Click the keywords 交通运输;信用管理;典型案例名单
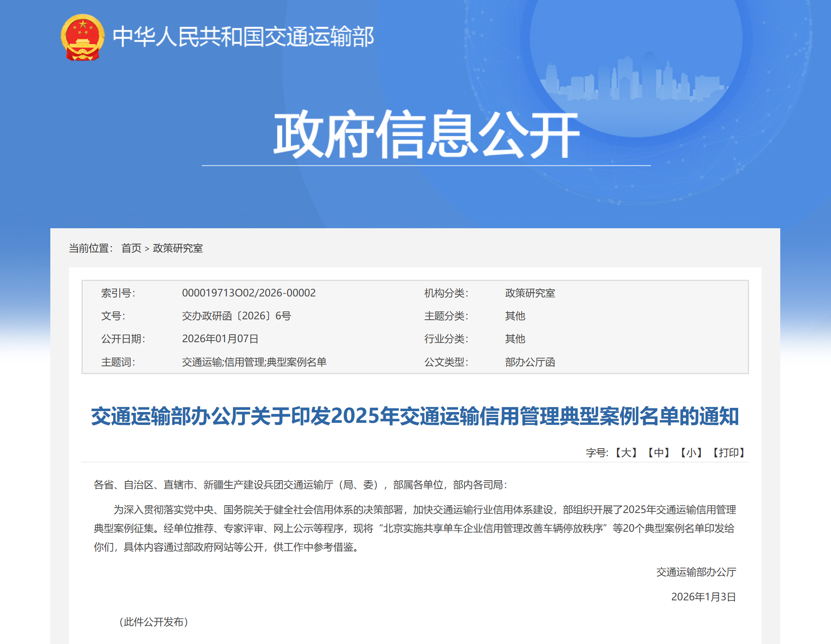The width and height of the screenshot is (831, 644). (254, 362)
